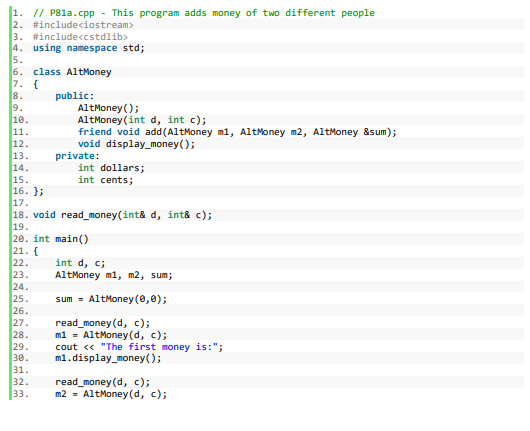
Task: Click the 'int main()' line
Action: click(x=61, y=239)
